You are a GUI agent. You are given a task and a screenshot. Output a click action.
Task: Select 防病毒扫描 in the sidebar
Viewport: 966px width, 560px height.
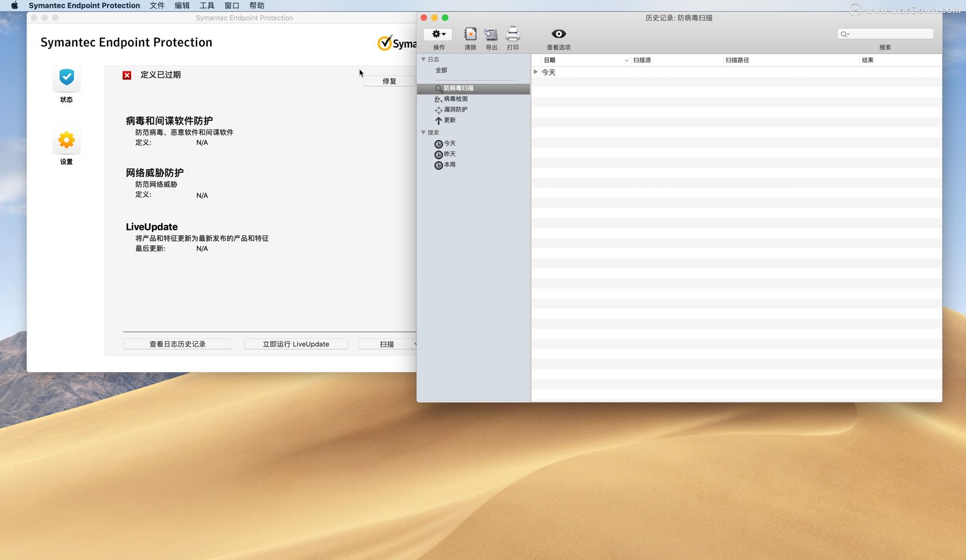[473, 89]
